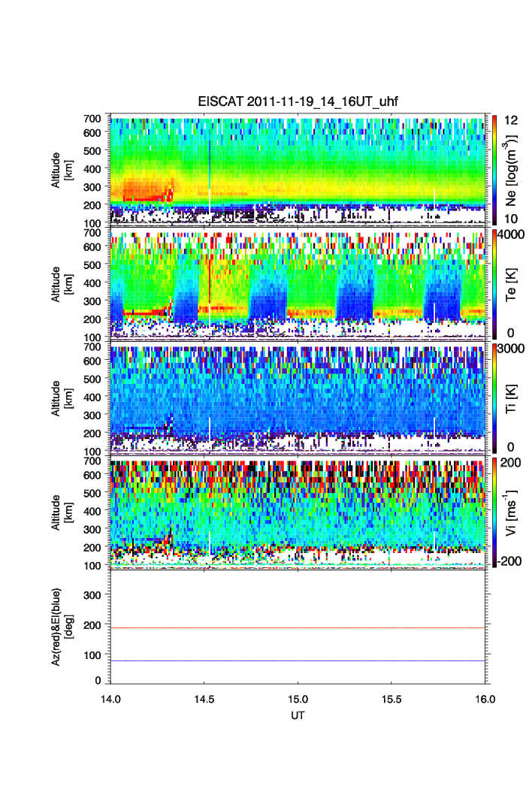
Task: Click the 14.0 tick label on time axis
Action: click(x=111, y=699)
